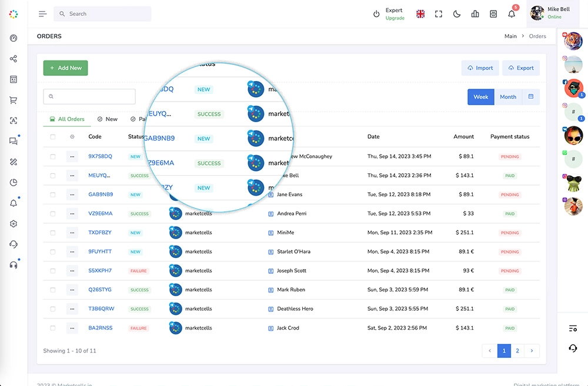
Task: Open the bar chart statistics icon
Action: click(475, 14)
